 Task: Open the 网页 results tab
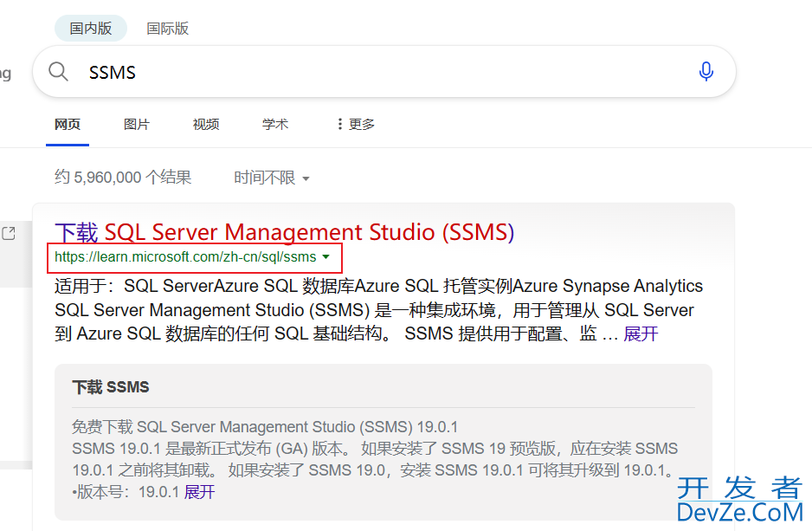click(68, 125)
